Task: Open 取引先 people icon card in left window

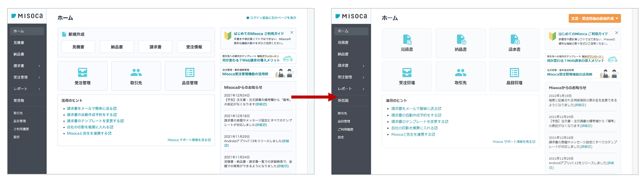Action: (136, 75)
